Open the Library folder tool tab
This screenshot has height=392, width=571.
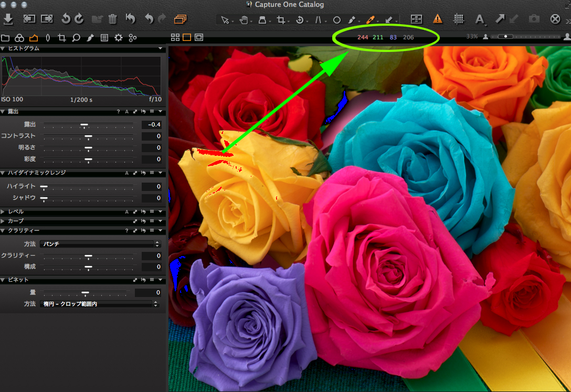coord(5,38)
